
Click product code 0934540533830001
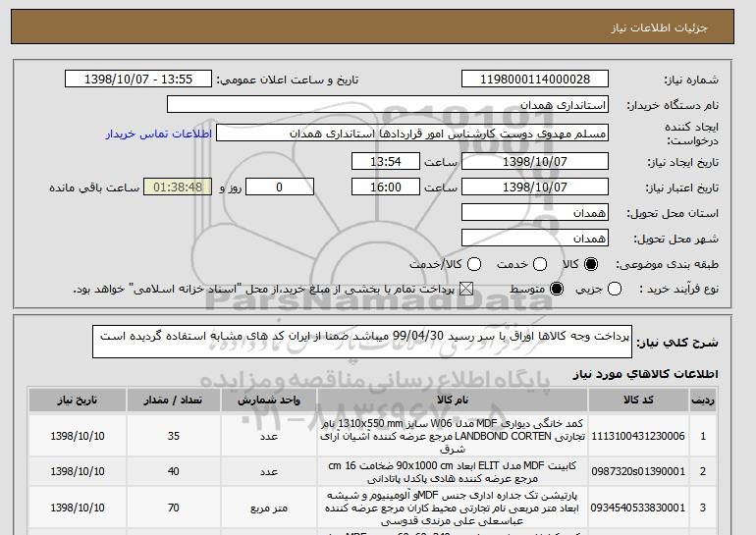[638, 508]
